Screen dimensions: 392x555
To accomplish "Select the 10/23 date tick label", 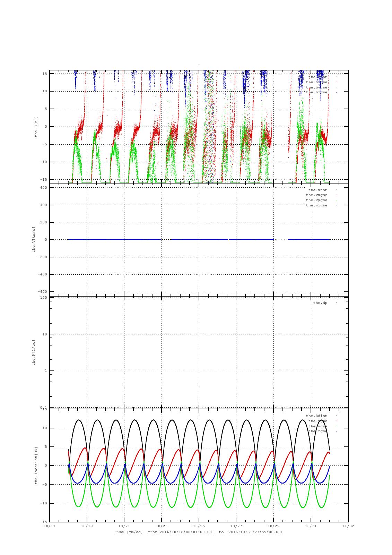I will point(162,526).
